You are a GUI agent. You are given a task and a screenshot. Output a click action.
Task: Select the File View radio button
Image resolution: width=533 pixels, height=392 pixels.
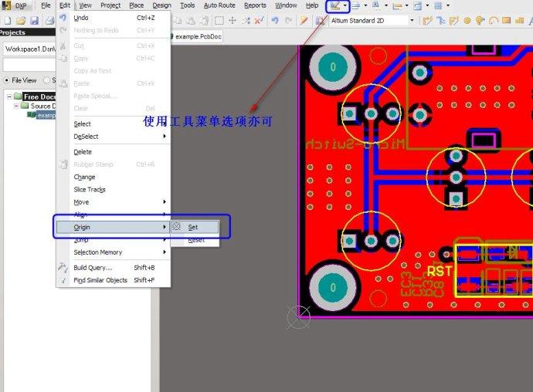7,80
